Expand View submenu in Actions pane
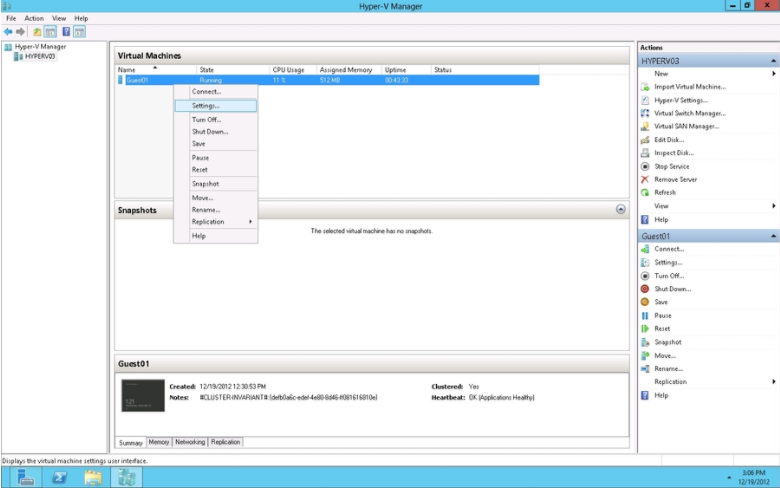This screenshot has width=780, height=488. pos(774,206)
